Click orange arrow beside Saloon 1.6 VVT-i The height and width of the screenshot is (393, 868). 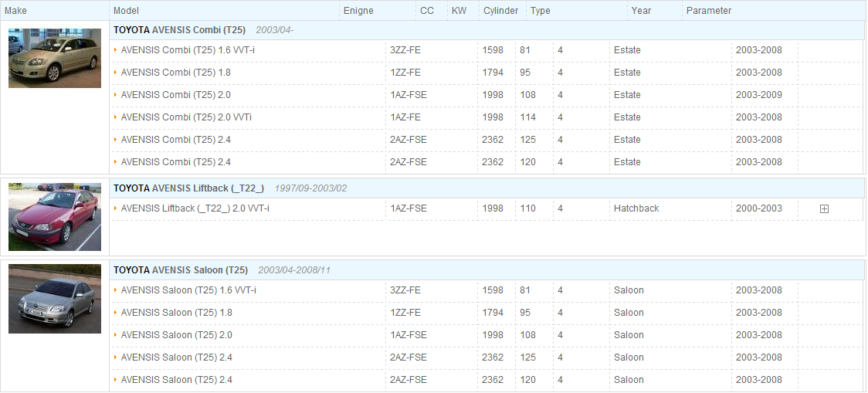116,290
